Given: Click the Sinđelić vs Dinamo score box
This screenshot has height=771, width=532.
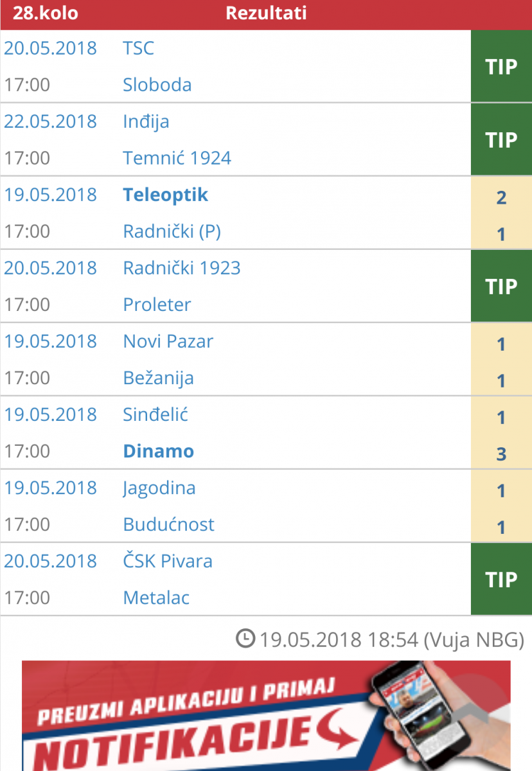Looking at the screenshot, I should coord(501,432).
